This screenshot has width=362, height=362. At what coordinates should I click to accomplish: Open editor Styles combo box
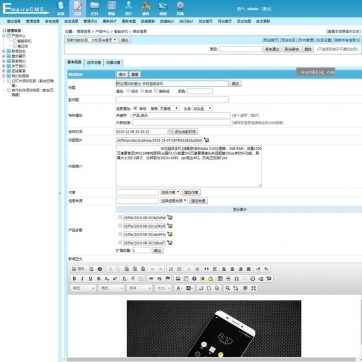(83, 288)
